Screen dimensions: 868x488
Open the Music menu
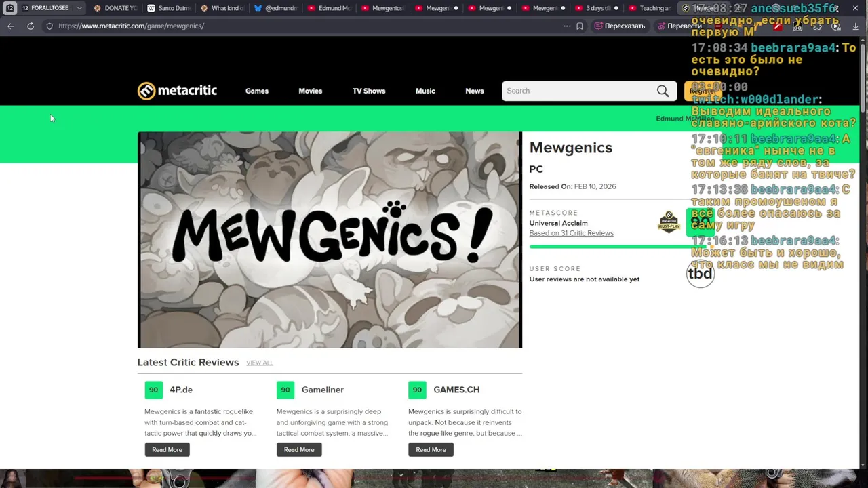coord(425,91)
